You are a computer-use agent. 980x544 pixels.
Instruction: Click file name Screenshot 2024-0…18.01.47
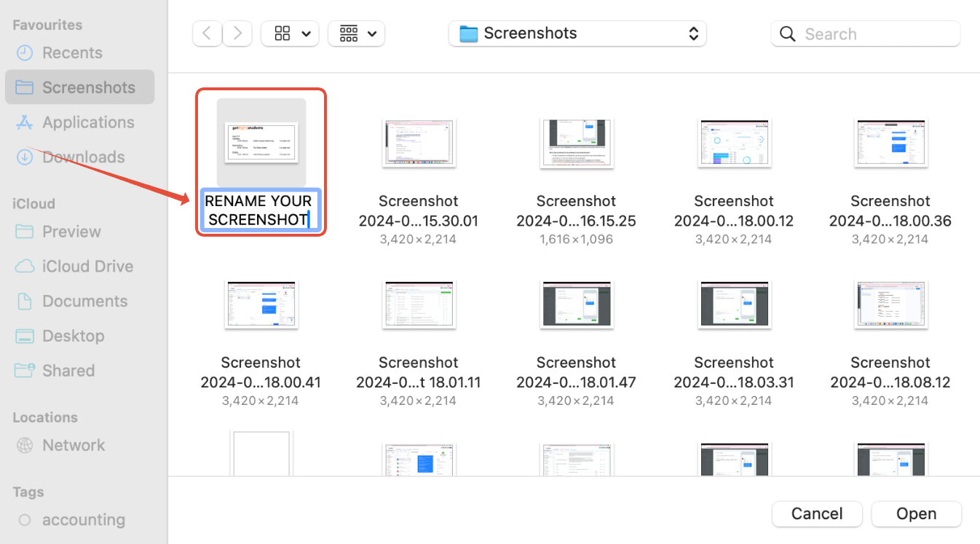point(576,372)
